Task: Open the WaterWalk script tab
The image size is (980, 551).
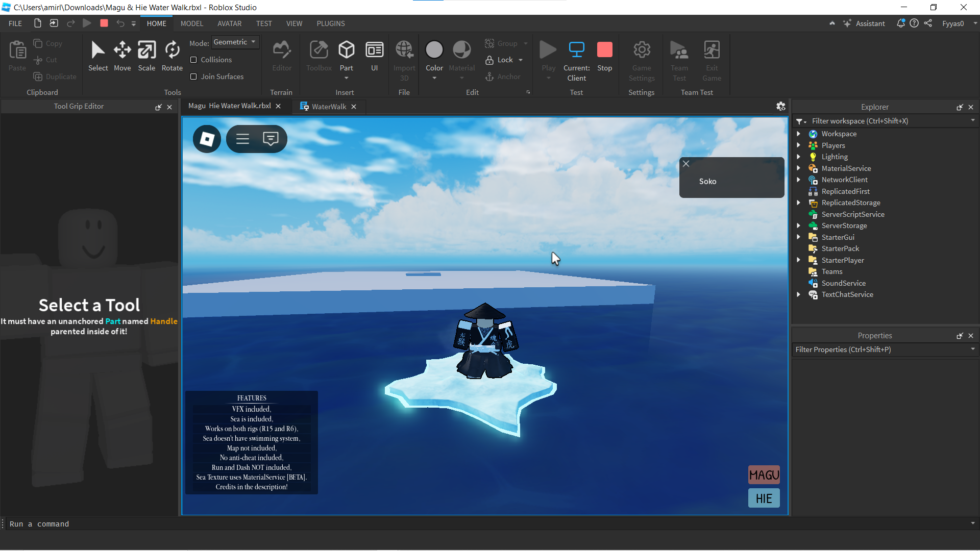Action: 328,107
